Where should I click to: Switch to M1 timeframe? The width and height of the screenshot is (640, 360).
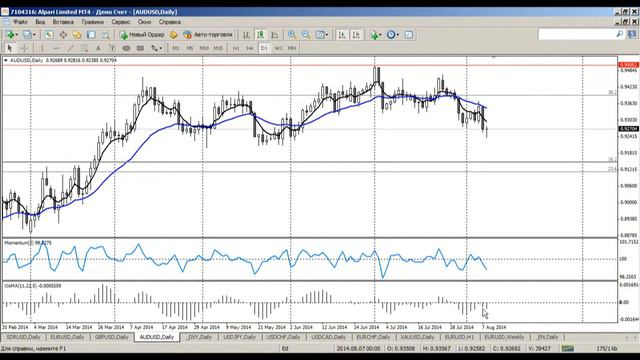(x=176, y=48)
